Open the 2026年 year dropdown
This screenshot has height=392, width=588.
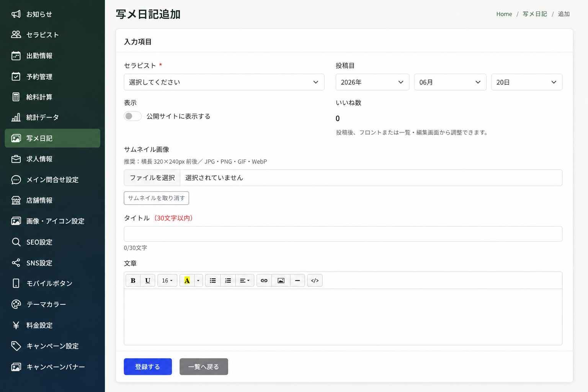pyautogui.click(x=372, y=82)
